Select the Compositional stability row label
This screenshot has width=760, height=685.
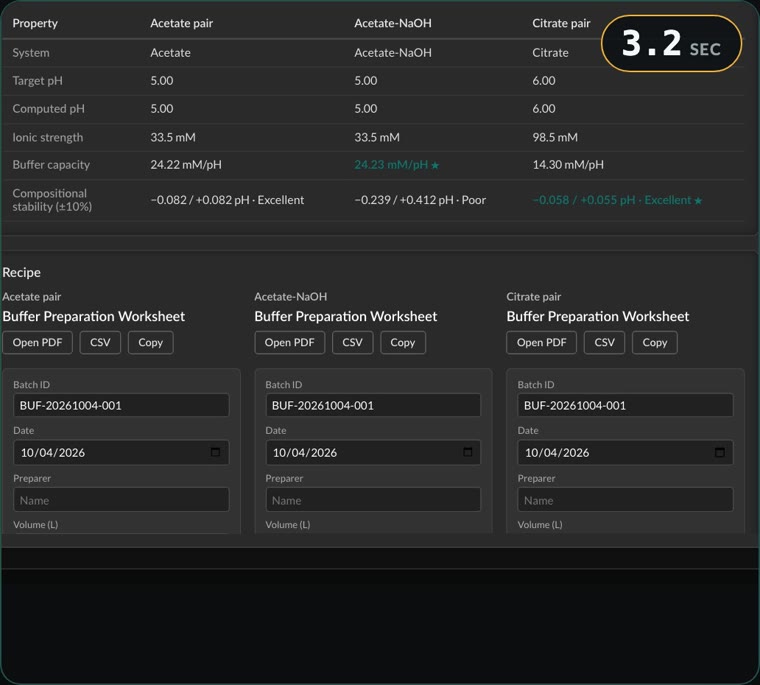pos(52,200)
